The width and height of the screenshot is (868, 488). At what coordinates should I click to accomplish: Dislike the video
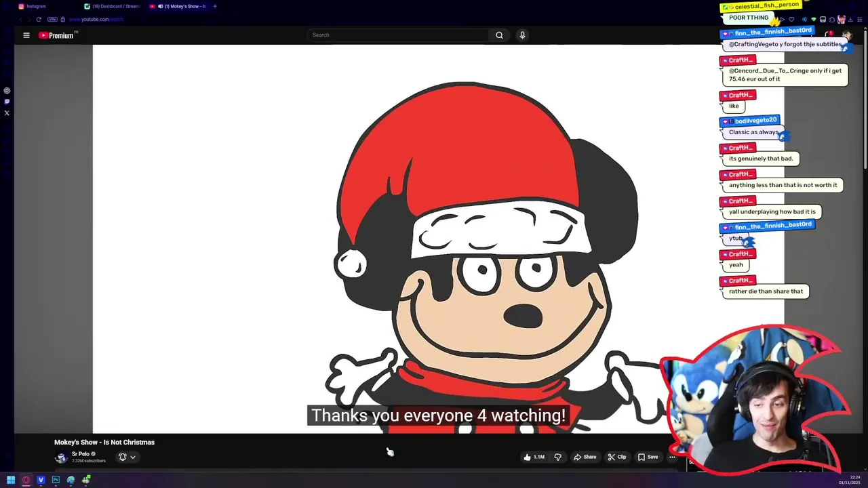[557, 457]
